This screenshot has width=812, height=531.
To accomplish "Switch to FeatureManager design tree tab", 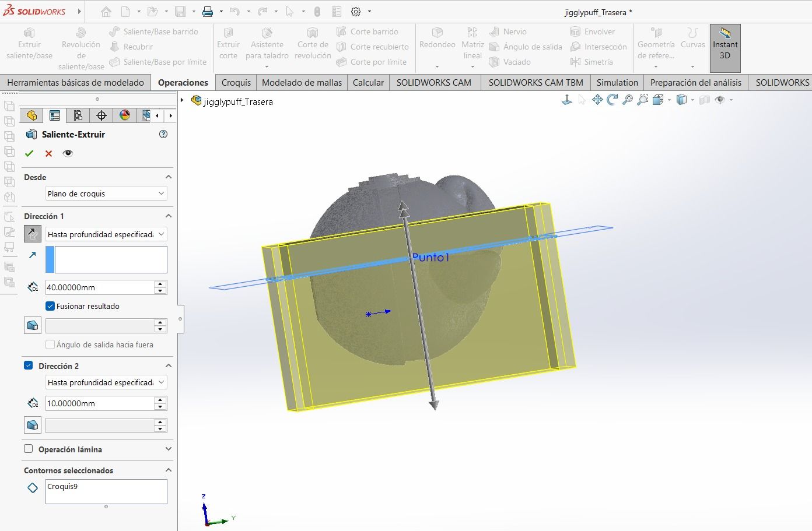I will point(32,115).
